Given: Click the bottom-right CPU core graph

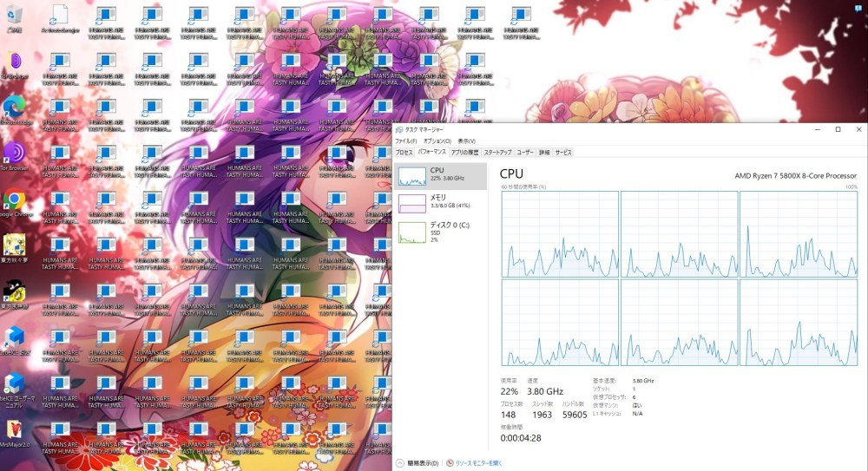Looking at the screenshot, I should 799,322.
